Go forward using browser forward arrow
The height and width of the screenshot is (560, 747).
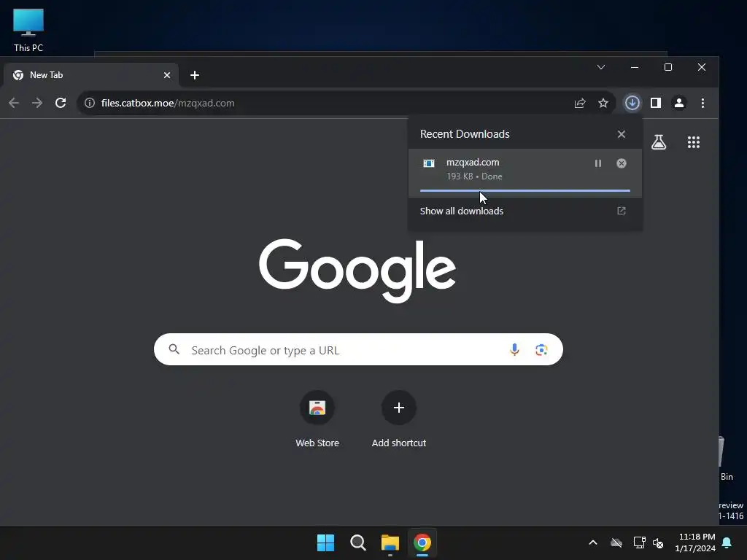click(37, 103)
